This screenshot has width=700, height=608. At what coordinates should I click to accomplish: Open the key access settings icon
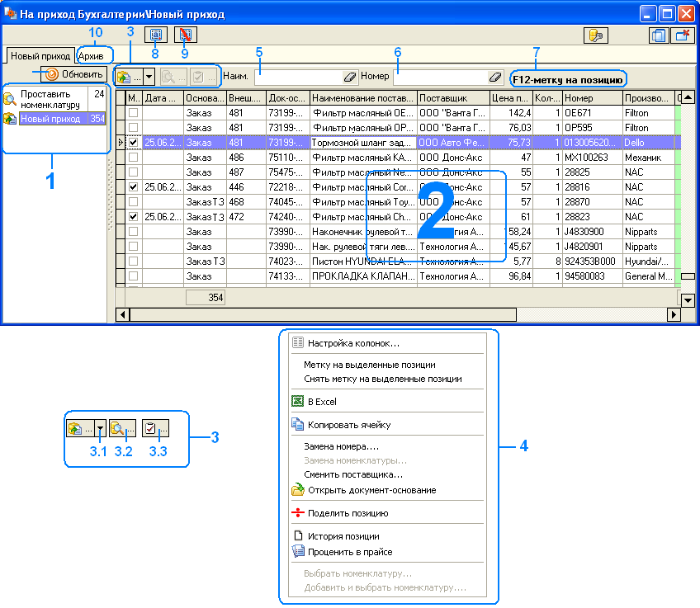(x=595, y=35)
